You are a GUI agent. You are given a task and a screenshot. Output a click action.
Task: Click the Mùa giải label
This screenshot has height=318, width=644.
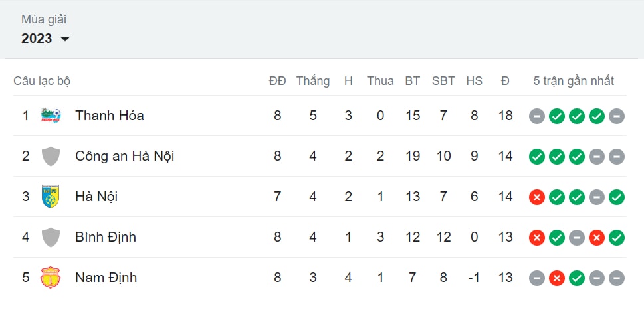[x=44, y=19]
